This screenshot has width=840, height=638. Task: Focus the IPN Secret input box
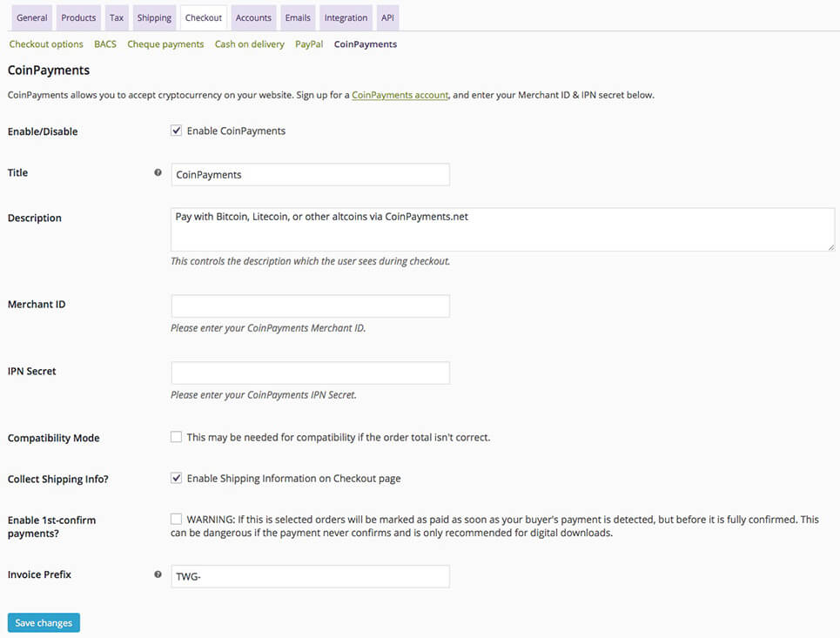310,373
